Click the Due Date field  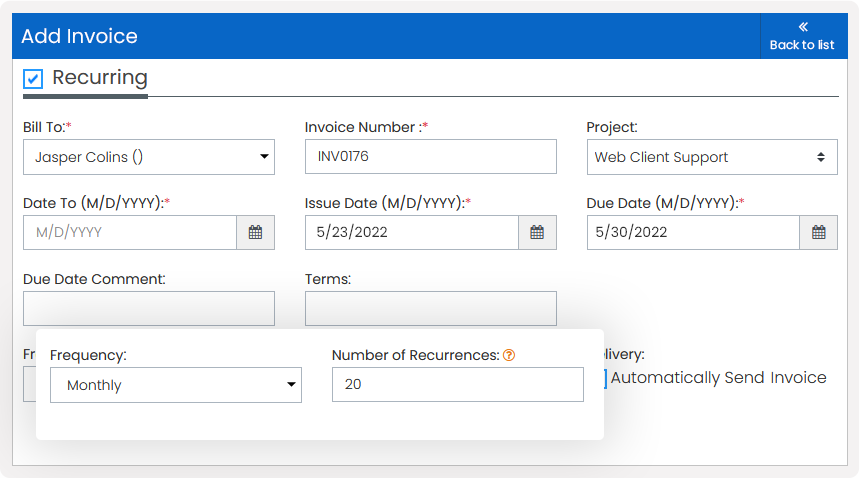693,232
